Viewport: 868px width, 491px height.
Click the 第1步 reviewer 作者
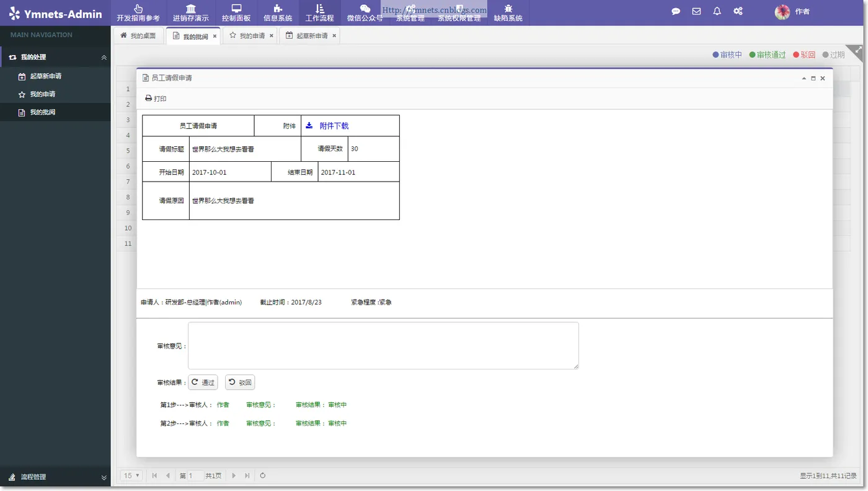click(223, 405)
